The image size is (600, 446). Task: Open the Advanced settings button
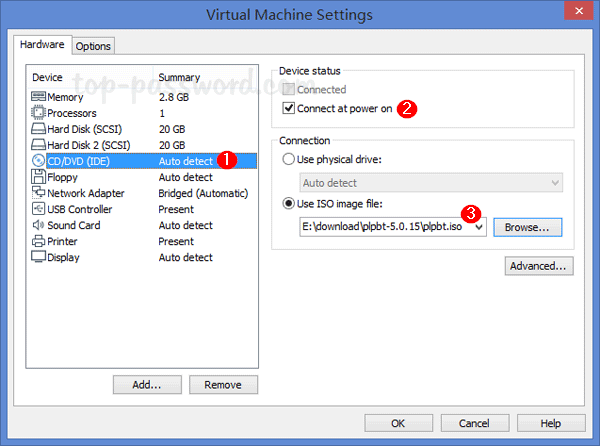(539, 266)
